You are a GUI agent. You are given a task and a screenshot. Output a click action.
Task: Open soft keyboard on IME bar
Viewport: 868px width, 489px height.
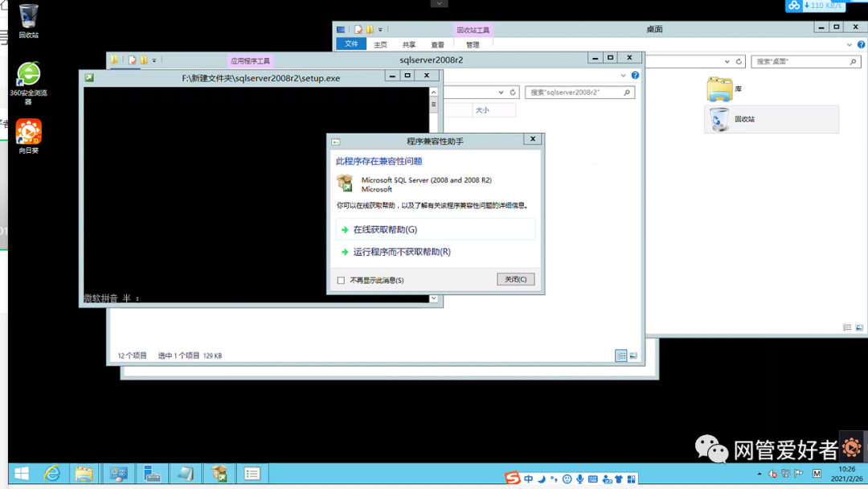(x=593, y=479)
